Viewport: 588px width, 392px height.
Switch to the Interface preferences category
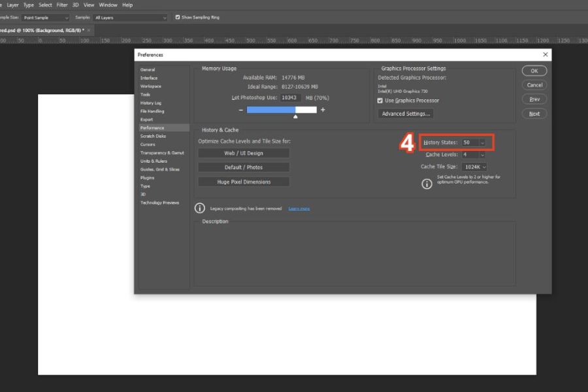pyautogui.click(x=149, y=78)
